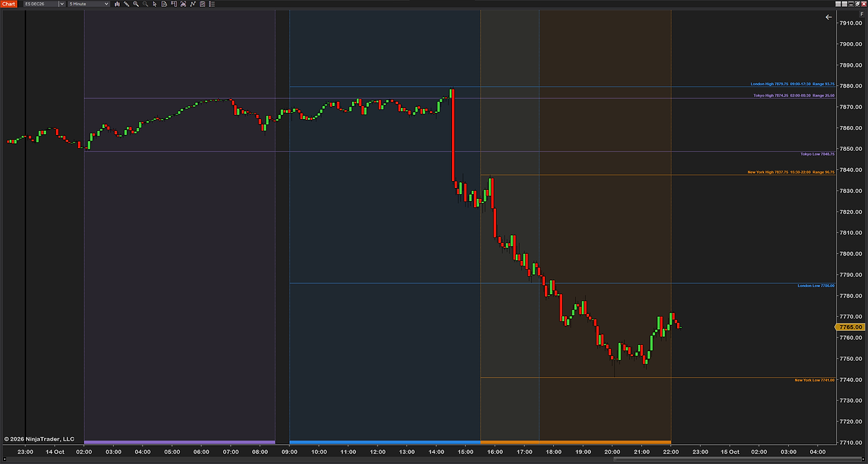Click the 7910.00 price axis label
This screenshot has width=868, height=464.
click(851, 23)
